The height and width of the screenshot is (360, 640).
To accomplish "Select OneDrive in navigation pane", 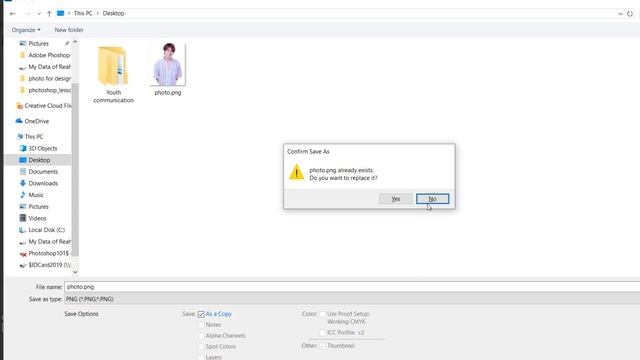I will coord(36,121).
